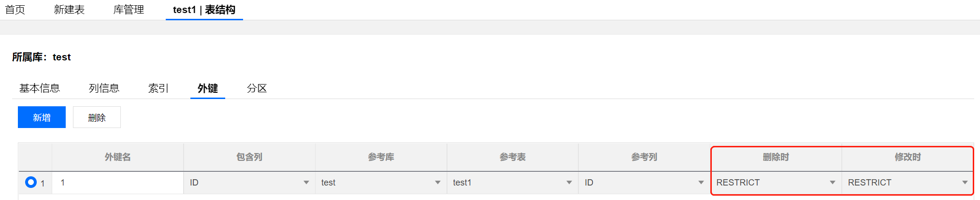Click the 删除 button

coord(97,117)
